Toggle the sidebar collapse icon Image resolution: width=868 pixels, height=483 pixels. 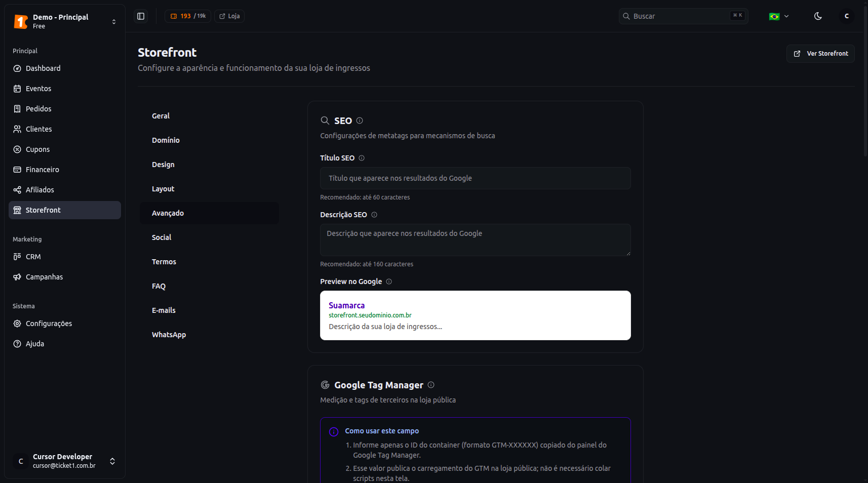coord(141,16)
